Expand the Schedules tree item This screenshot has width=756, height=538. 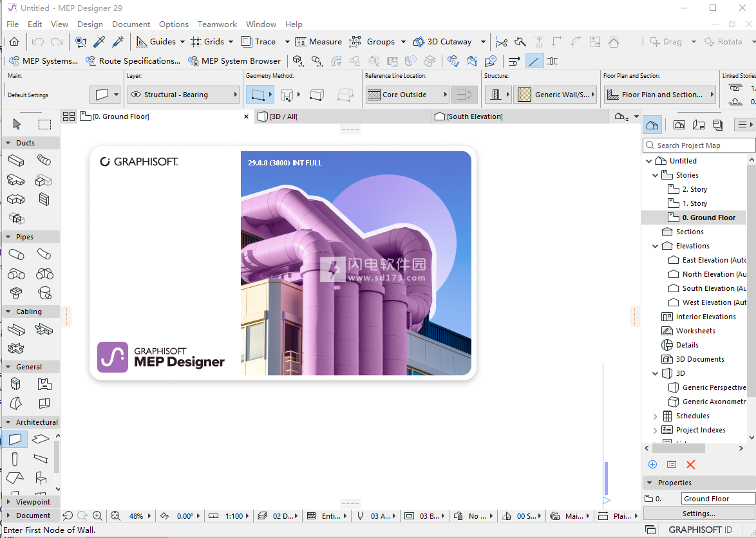click(x=656, y=416)
